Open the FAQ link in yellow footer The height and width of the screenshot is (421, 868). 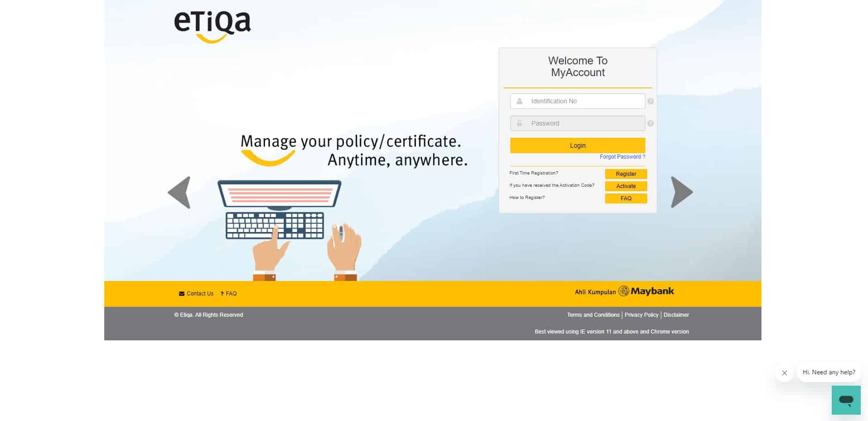[x=229, y=294]
